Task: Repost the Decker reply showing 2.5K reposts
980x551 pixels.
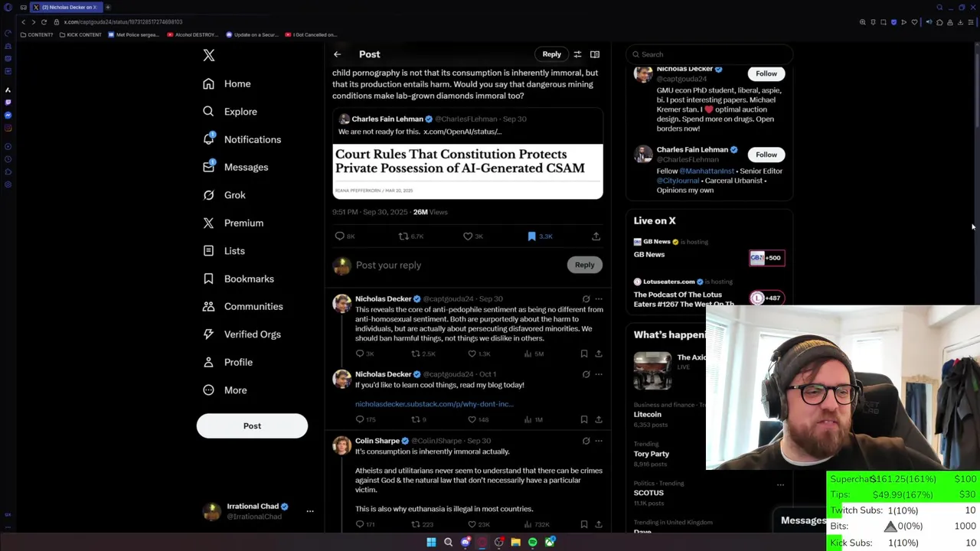Action: 423,354
